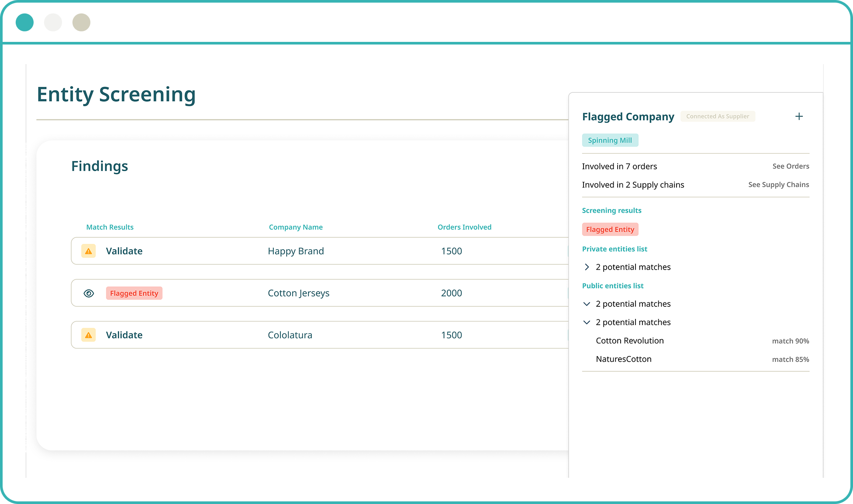
Task: Select the Spinning Mill tag
Action: click(x=610, y=141)
